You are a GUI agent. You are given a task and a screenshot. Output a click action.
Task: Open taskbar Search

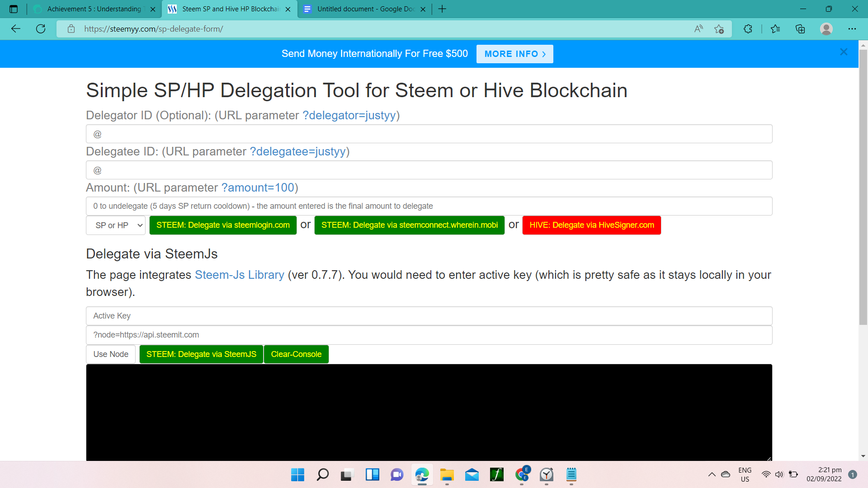pyautogui.click(x=322, y=474)
